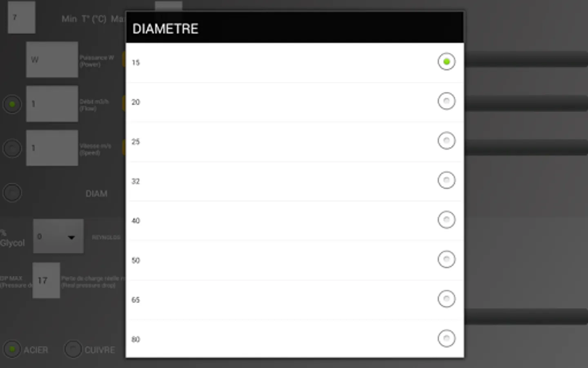The height and width of the screenshot is (368, 588).
Task: Pick the 25 diameter radio button
Action: point(446,141)
